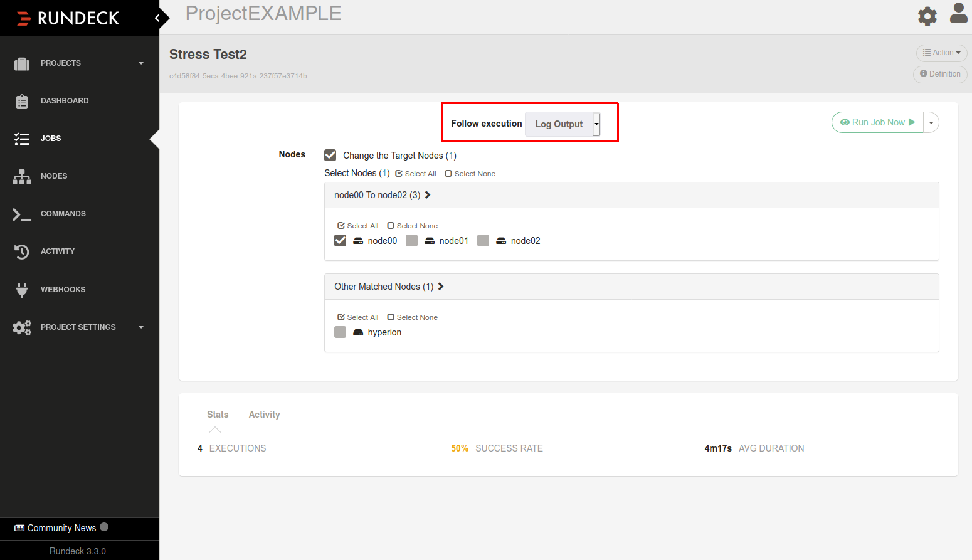Expand the node00 To node02 group
This screenshot has height=560, width=972.
tap(428, 195)
